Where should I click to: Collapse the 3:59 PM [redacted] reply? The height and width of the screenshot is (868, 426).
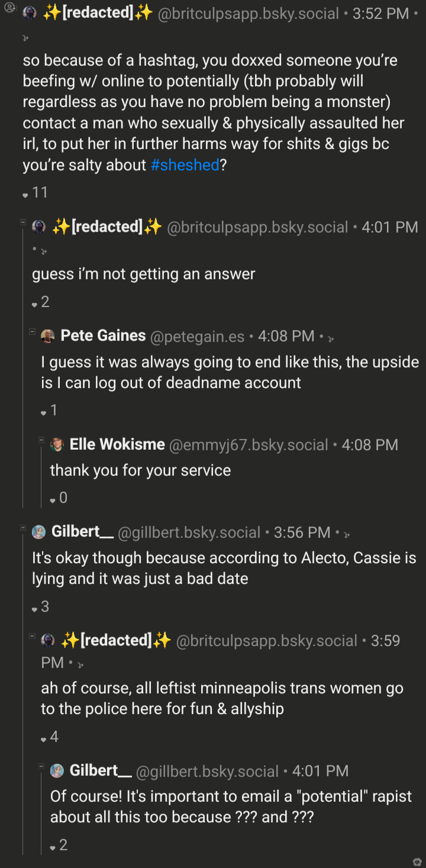click(x=33, y=636)
